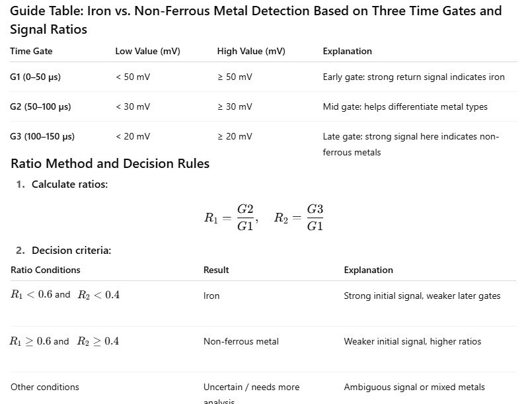Click the Ratio Method and Decision Rules heading
Image resolution: width=532 pixels, height=404 pixels.
pos(110,163)
